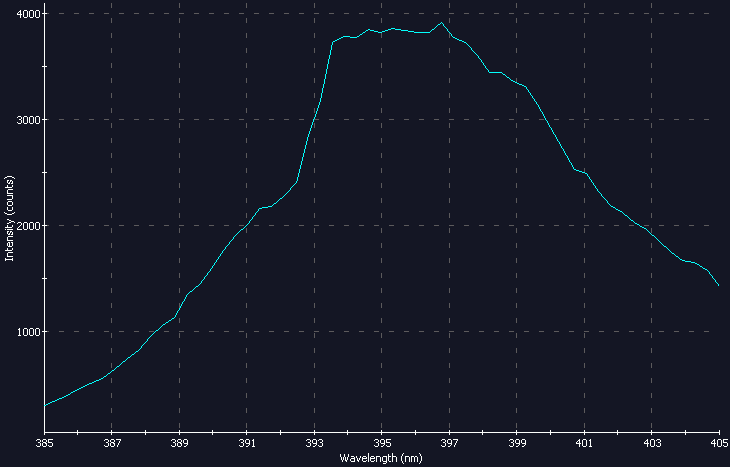Click the 395 wavelength tick label
The width and height of the screenshot is (730, 467).
pos(382,442)
